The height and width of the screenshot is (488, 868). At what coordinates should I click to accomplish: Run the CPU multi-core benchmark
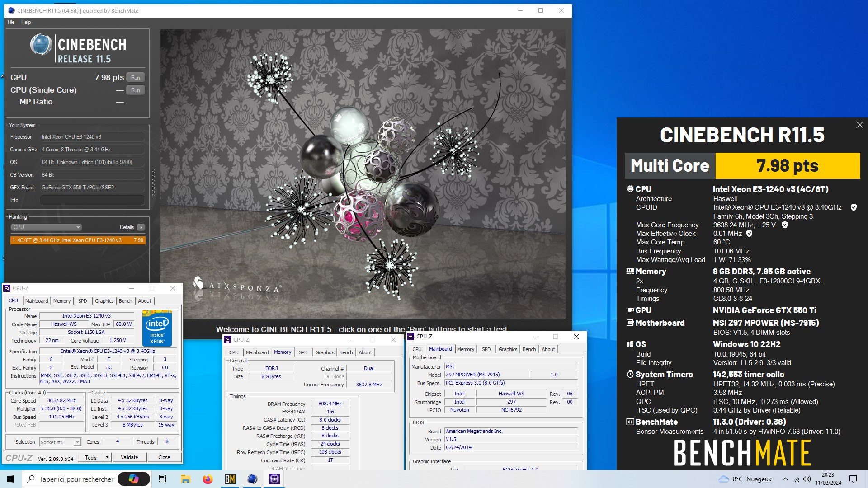(135, 77)
